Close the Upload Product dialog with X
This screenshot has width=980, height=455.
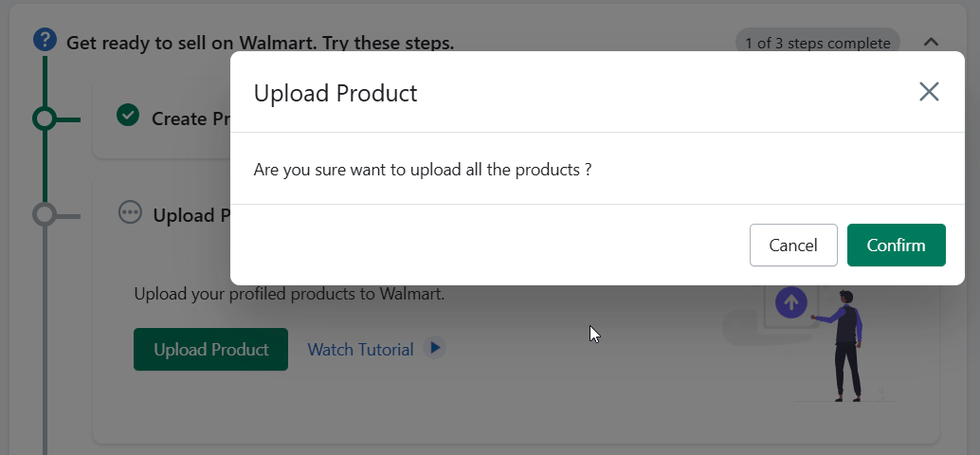click(929, 92)
